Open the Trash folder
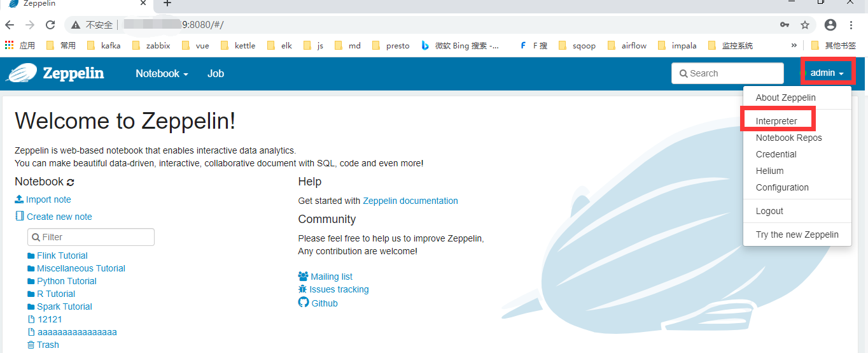The width and height of the screenshot is (868, 353). coord(43,345)
